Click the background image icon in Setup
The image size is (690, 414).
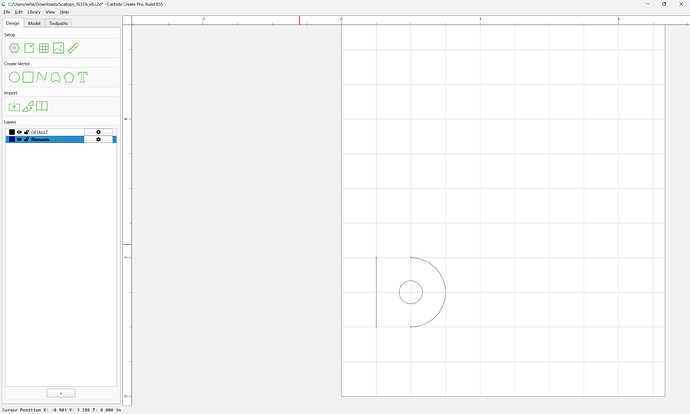pos(59,48)
